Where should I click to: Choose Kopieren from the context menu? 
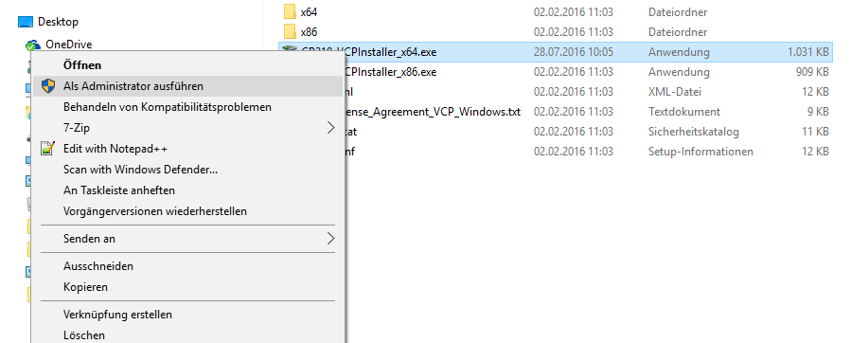[x=85, y=287]
